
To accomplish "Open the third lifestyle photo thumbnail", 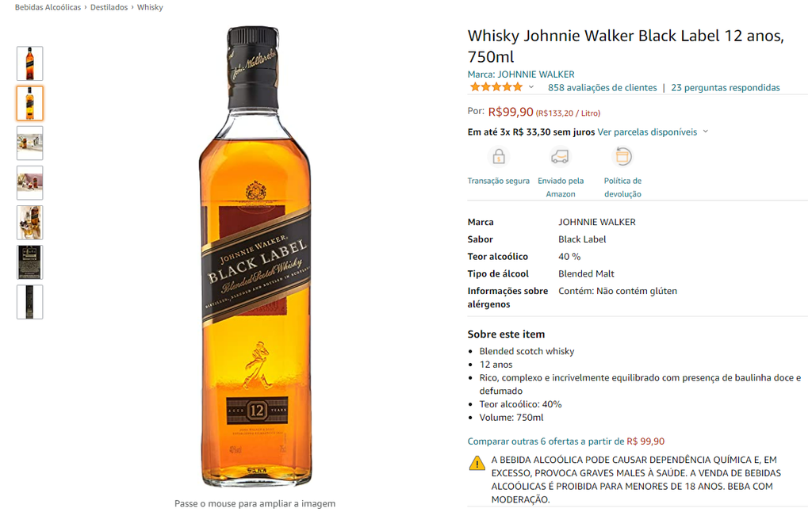I will coord(29,143).
